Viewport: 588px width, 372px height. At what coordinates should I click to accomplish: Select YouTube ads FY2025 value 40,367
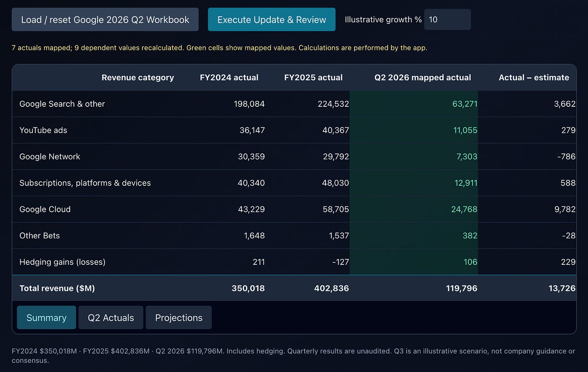(x=335, y=130)
